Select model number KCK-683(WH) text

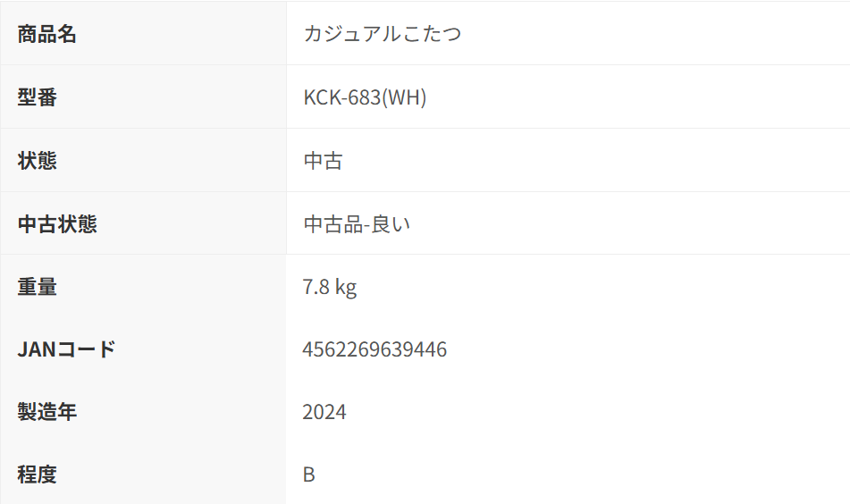pos(365,97)
